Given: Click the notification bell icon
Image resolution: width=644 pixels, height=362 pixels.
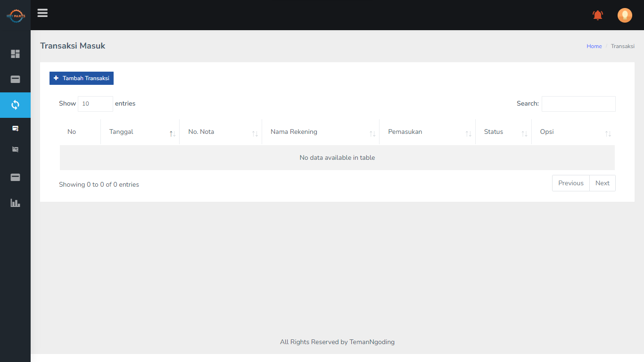Looking at the screenshot, I should click(x=597, y=15).
